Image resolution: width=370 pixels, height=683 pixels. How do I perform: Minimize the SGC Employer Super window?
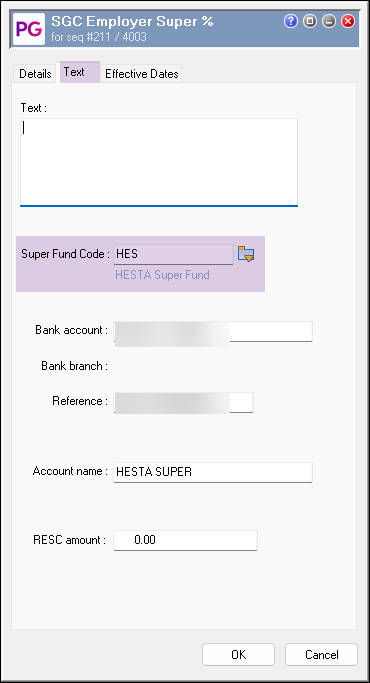tap(329, 21)
